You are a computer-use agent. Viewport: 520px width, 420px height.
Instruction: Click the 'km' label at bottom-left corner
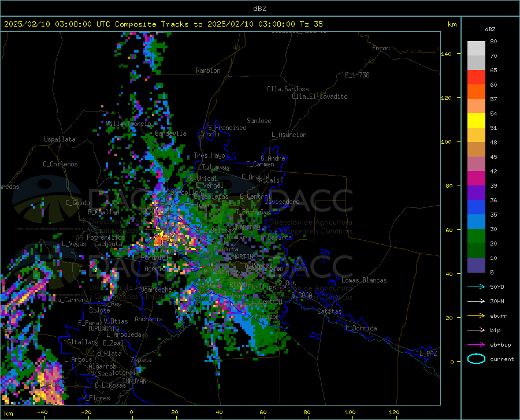8,414
